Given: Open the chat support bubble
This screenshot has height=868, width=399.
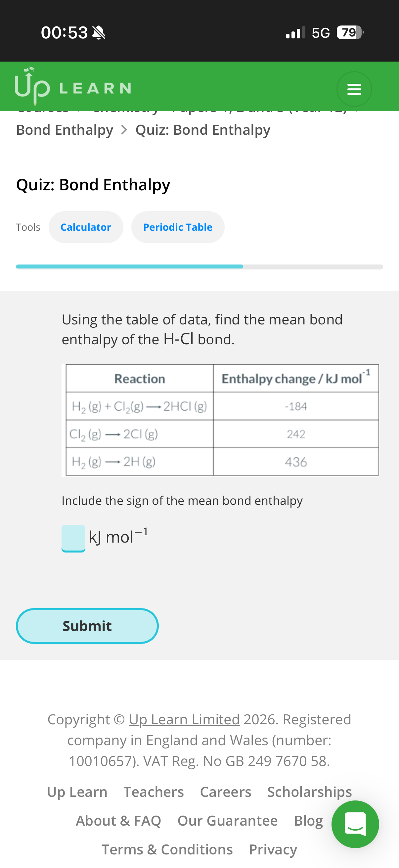Looking at the screenshot, I should point(355,824).
